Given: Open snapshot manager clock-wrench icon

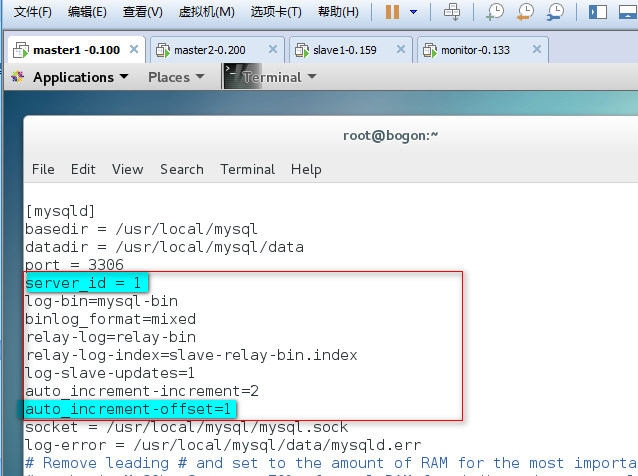Looking at the screenshot, I should [x=555, y=12].
